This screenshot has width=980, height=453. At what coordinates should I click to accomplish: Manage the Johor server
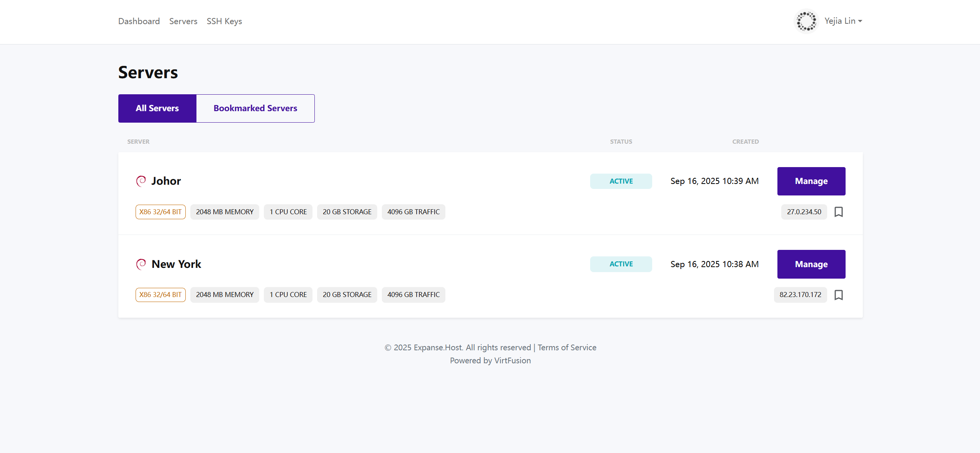coord(811,181)
